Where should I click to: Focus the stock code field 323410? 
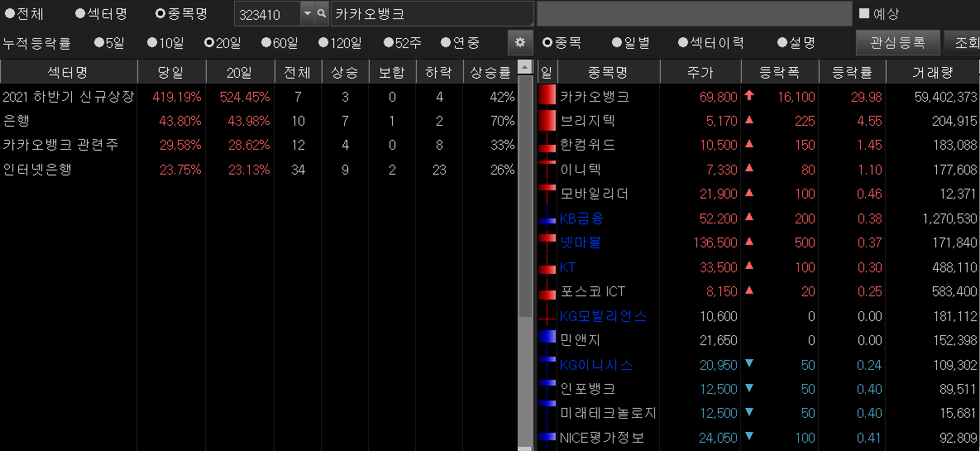(x=267, y=14)
